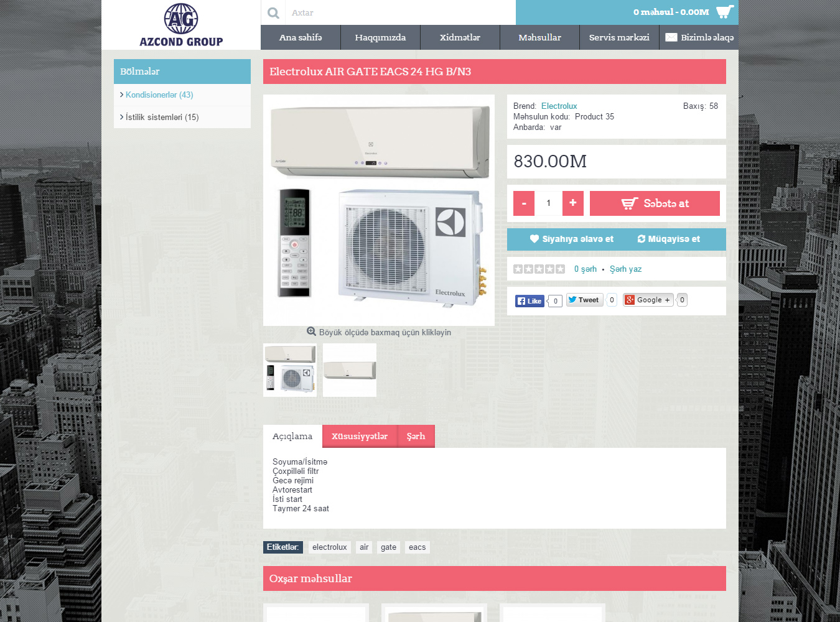Viewport: 840px width, 622px height.
Task: Click the zoom magnifier under product image
Action: point(311,332)
